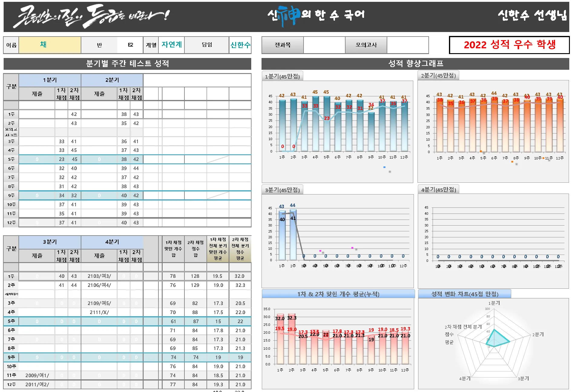
Task: Select the yellow name cell showing 채
Action: (50, 45)
